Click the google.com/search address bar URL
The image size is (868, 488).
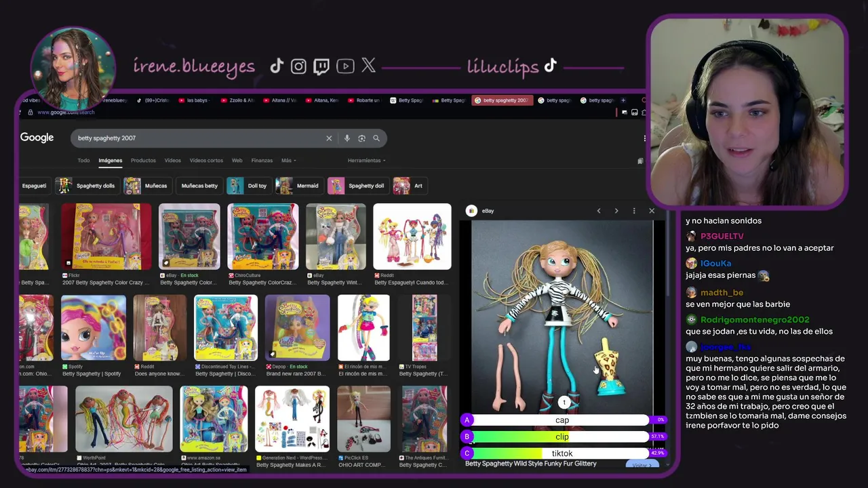[x=66, y=112]
